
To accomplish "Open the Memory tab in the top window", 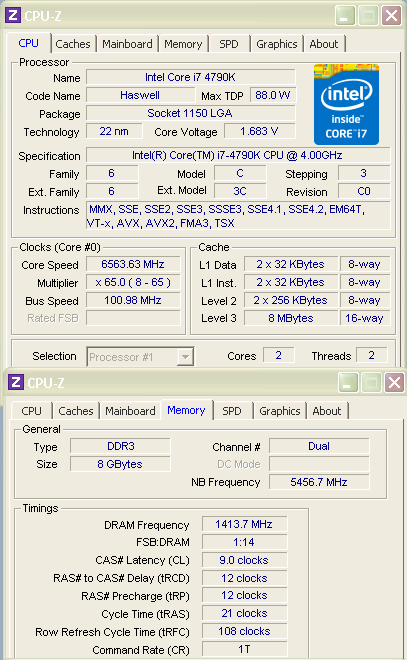I will [x=183, y=44].
